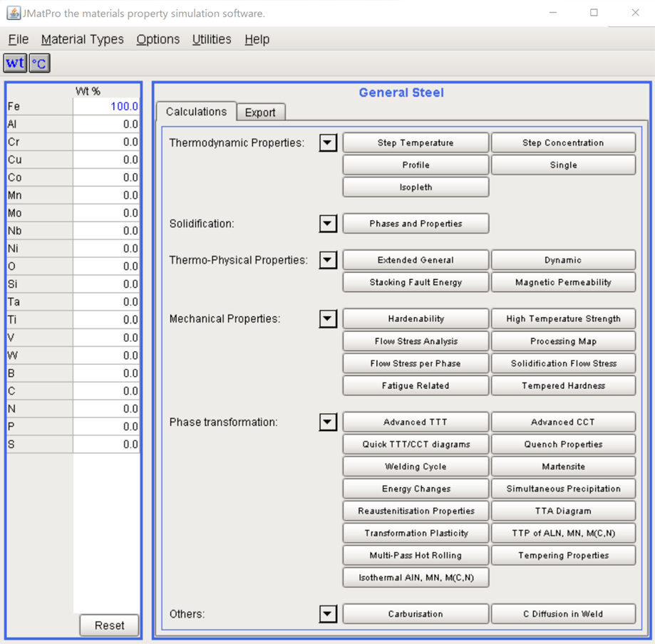Click Isothermal AlN, MN, M(C,N) button
Viewport: 655px width, 644px height.
click(x=416, y=578)
